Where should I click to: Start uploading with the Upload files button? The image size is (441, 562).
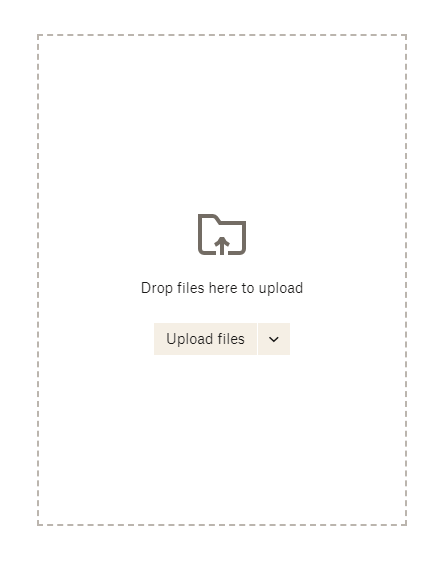pos(205,339)
